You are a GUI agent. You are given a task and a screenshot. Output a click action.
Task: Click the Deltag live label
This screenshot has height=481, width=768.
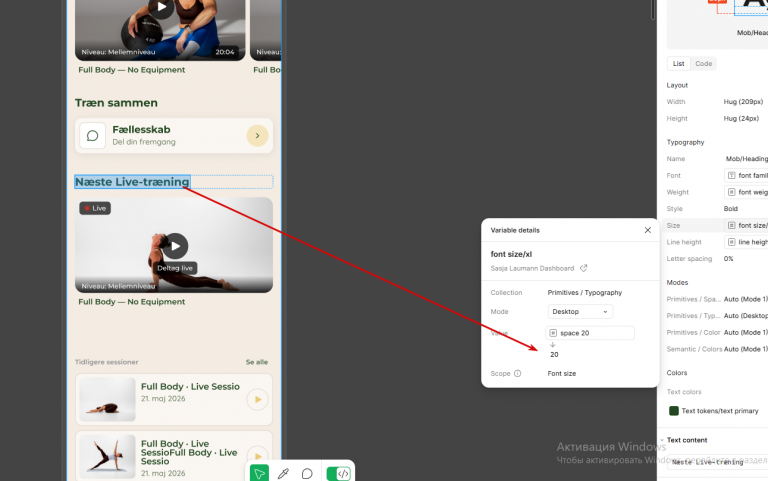coord(175,268)
